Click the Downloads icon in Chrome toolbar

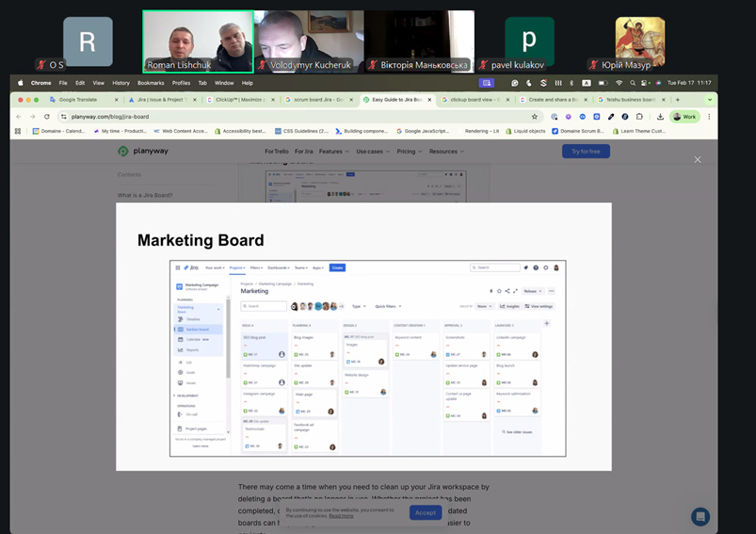tap(661, 117)
